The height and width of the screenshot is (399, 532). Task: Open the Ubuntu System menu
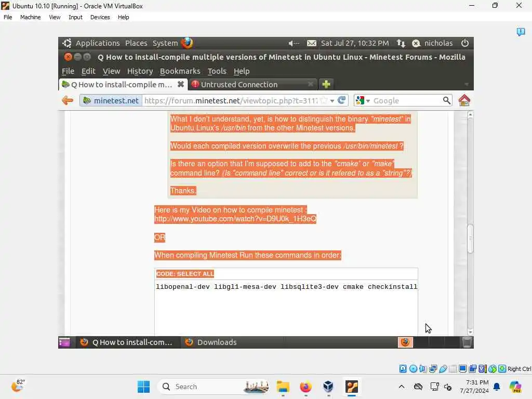(165, 43)
